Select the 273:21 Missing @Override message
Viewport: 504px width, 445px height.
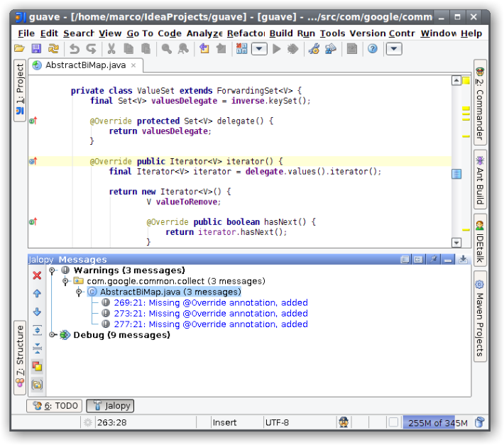coord(211,314)
